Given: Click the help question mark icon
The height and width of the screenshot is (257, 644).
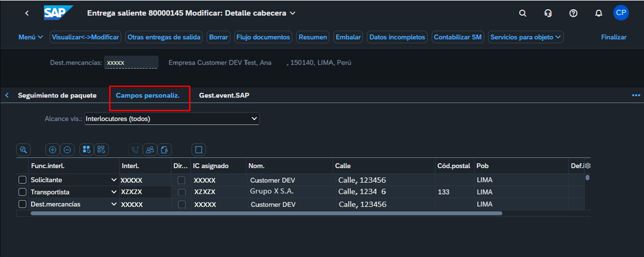Looking at the screenshot, I should pos(573,13).
